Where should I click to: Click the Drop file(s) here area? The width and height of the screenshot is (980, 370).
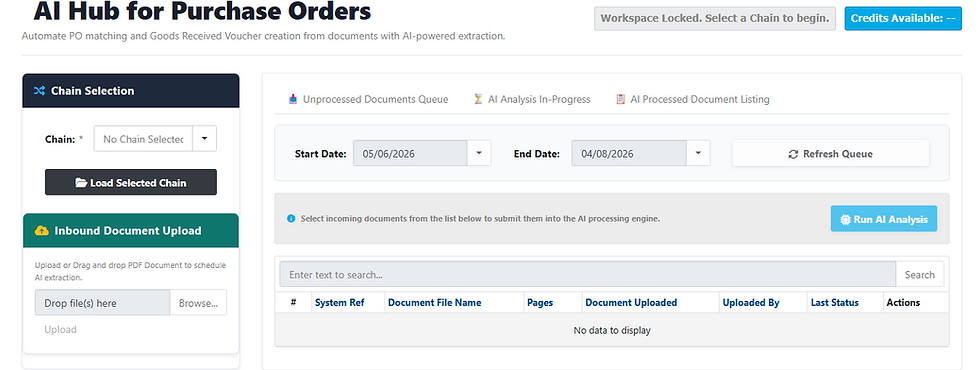point(102,303)
